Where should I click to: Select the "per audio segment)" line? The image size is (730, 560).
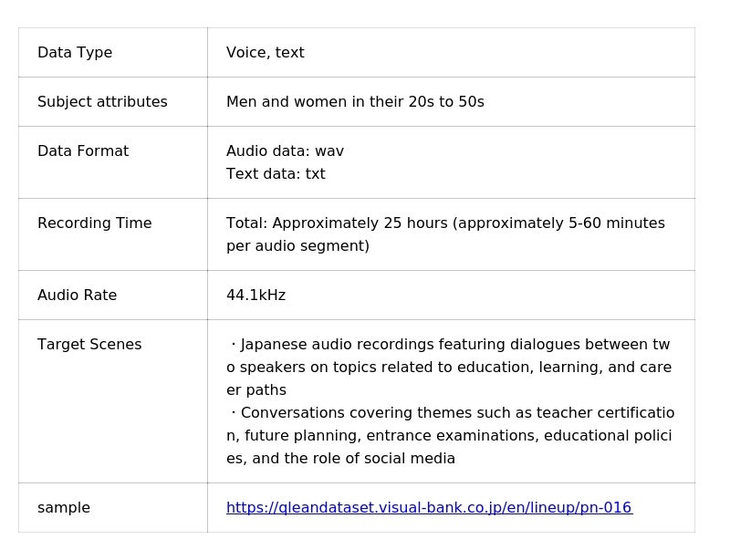coord(297,246)
